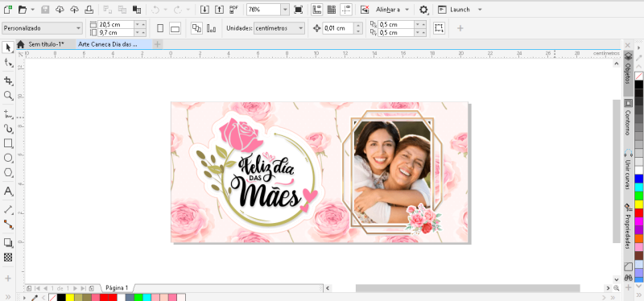This screenshot has height=301, width=644.
Task: Click the Print icon
Action: click(x=89, y=10)
